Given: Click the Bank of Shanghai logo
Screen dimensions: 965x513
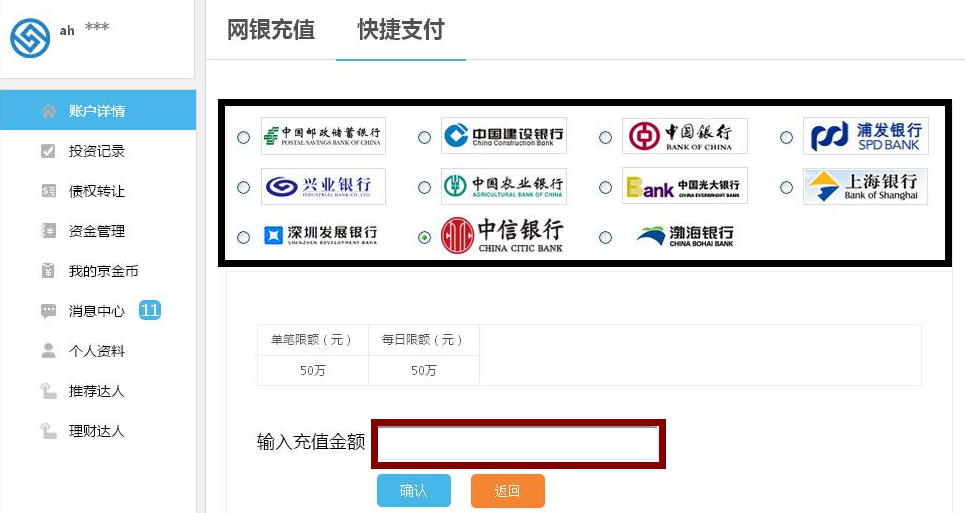Looking at the screenshot, I should [x=865, y=186].
